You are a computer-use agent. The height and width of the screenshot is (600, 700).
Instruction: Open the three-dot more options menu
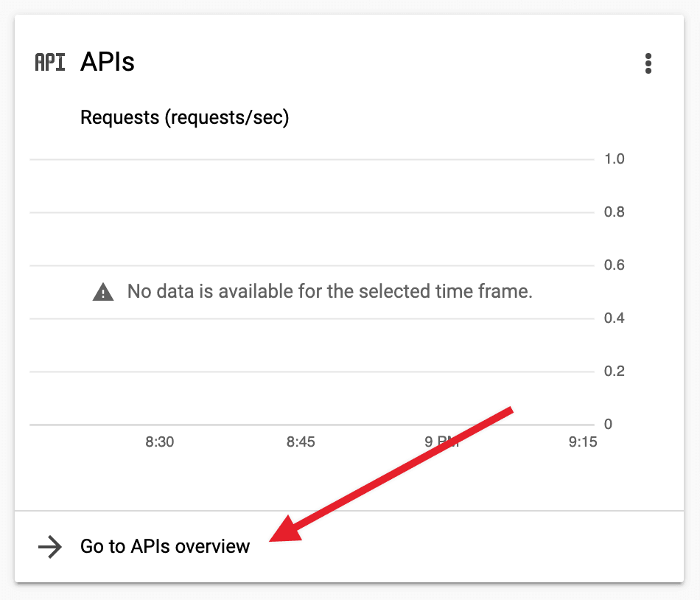648,63
